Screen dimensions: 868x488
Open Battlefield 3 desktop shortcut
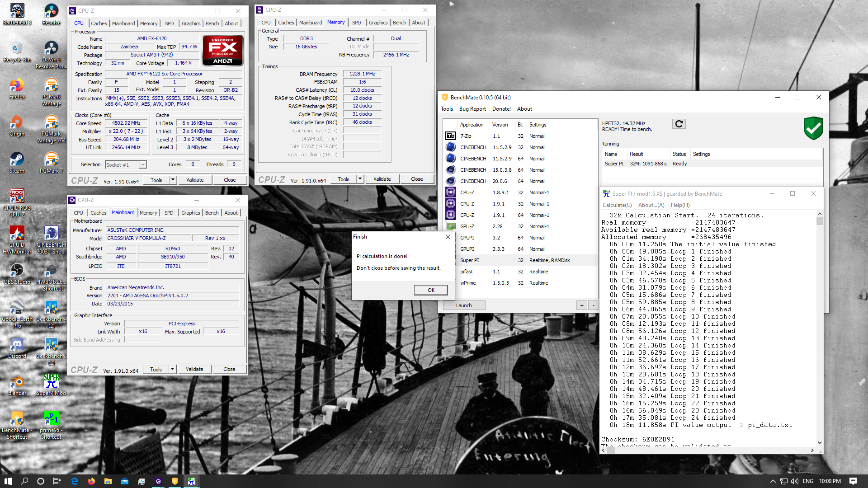pyautogui.click(x=17, y=14)
